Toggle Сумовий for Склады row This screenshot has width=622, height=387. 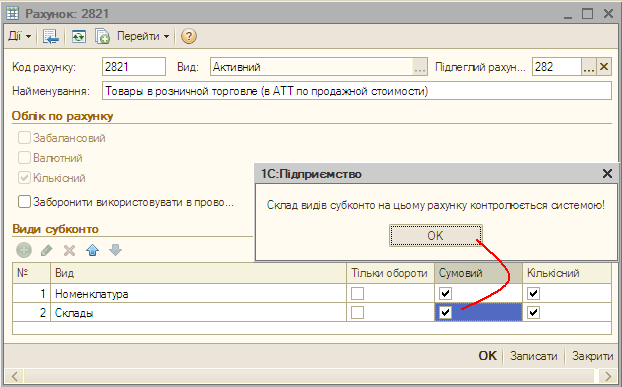(445, 312)
